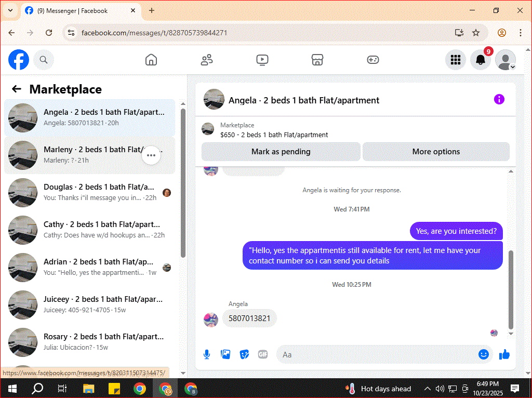
Task: Open the Video/Watch icon
Action: point(262,60)
